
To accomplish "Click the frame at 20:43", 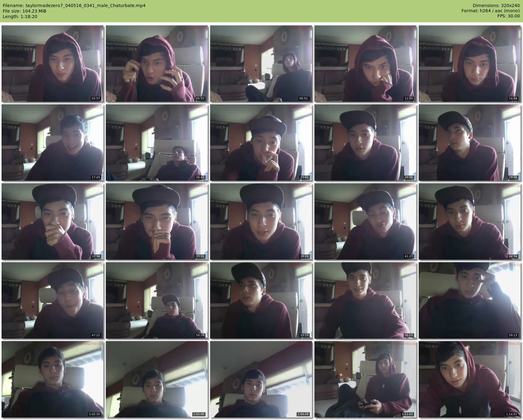I will tap(157, 143).
